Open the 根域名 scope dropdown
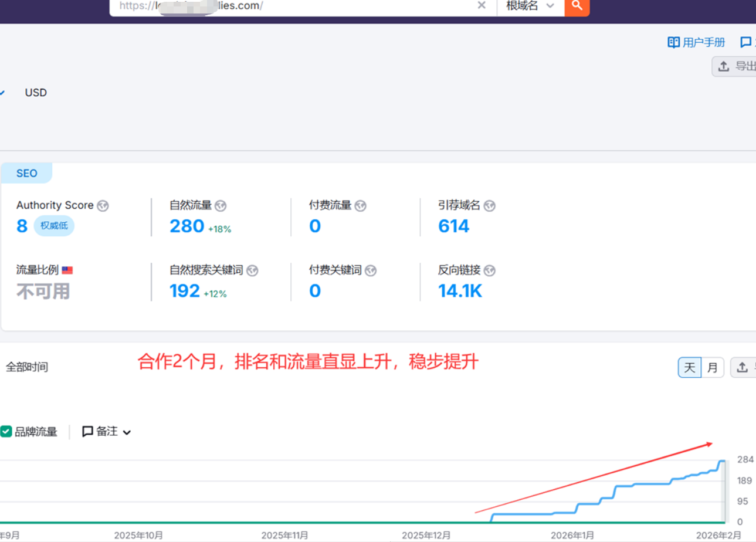756x542 pixels. pyautogui.click(x=530, y=6)
